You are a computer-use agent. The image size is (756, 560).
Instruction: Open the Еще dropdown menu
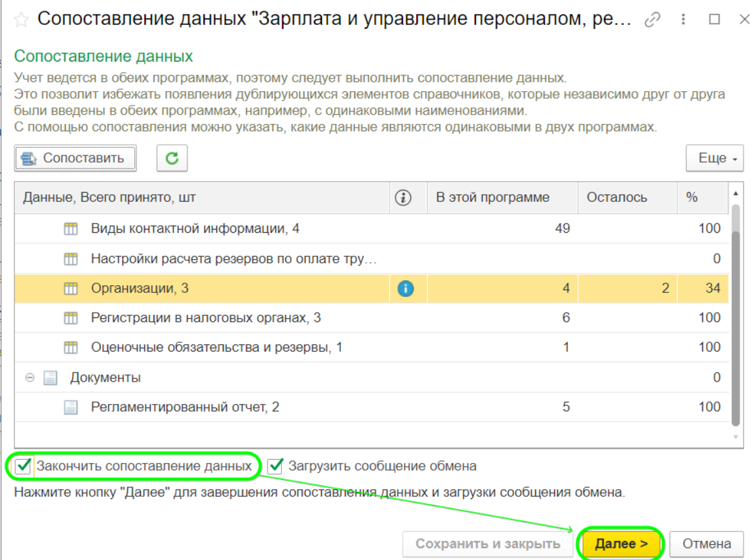(x=714, y=158)
